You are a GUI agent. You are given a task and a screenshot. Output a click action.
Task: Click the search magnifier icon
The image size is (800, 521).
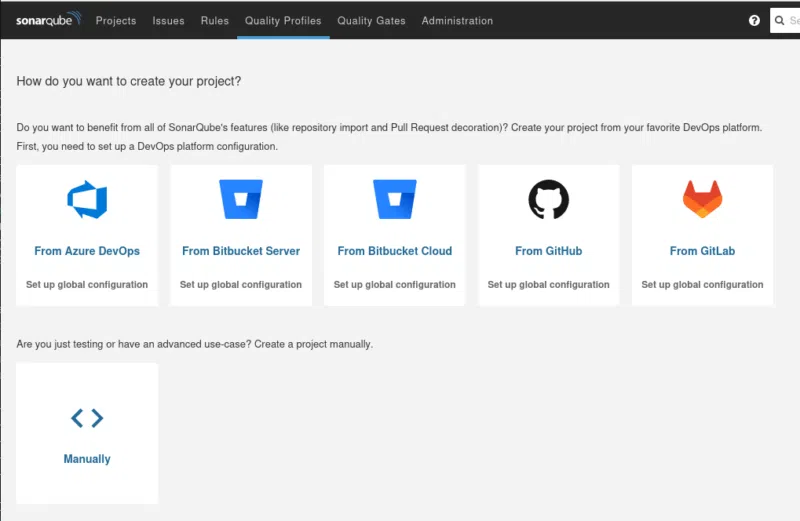(x=779, y=20)
